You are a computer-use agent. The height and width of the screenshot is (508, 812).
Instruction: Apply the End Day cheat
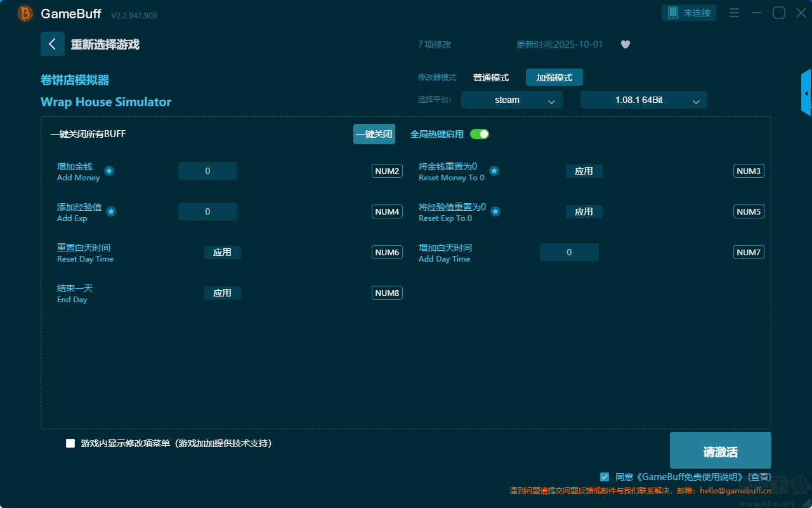(x=222, y=293)
